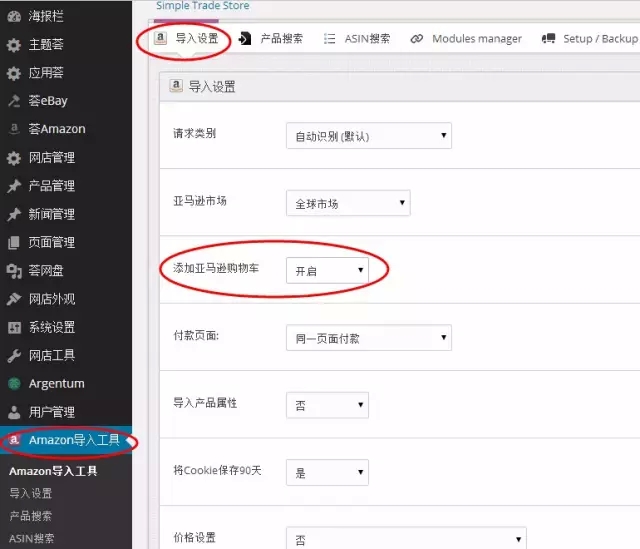Click the paintbrush icon beside 网店外观
The image size is (640, 549).
click(13, 299)
